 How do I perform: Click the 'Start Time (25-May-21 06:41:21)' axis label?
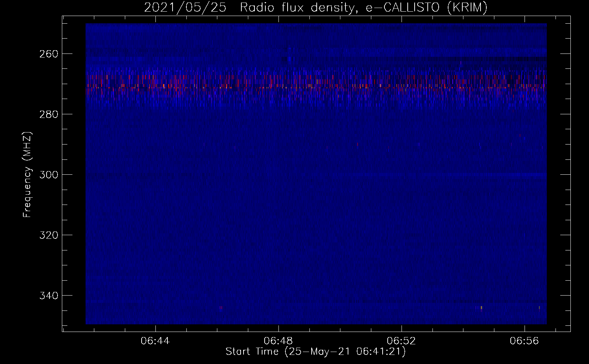316,352
